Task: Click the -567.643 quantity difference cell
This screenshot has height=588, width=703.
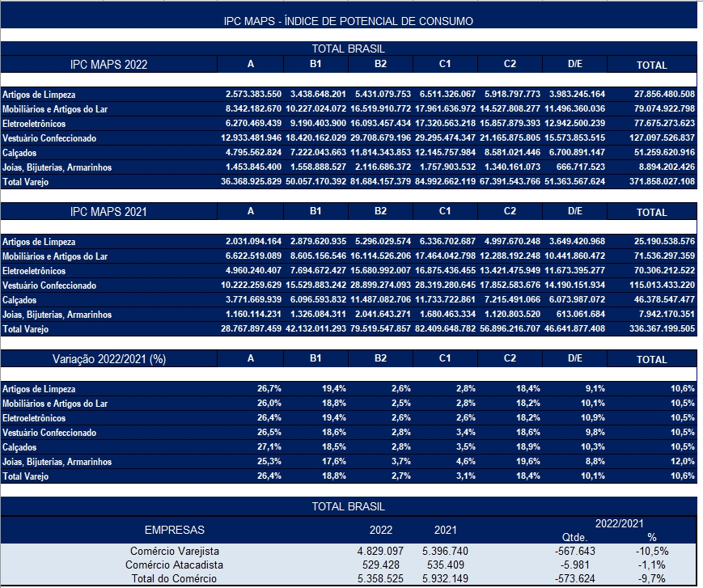Action: click(574, 551)
